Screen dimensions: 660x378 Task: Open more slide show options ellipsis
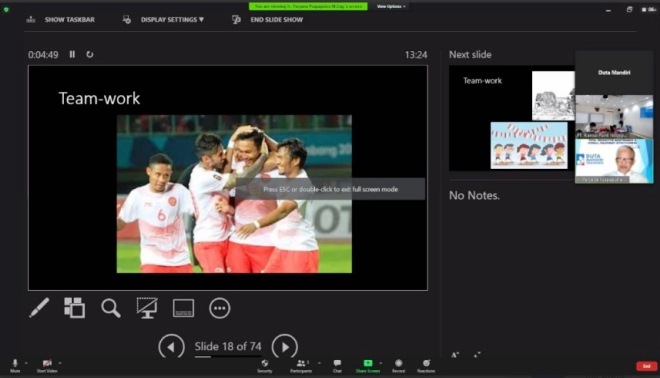(x=220, y=308)
